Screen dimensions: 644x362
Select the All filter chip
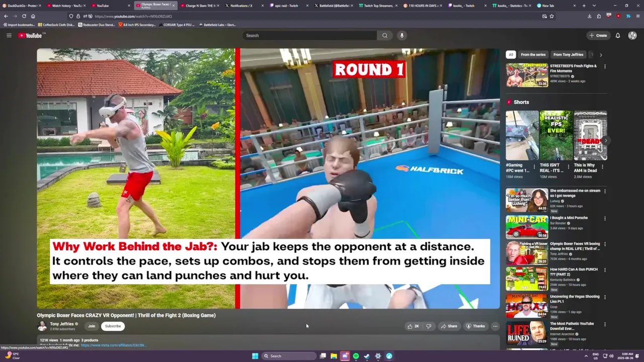[511, 54]
